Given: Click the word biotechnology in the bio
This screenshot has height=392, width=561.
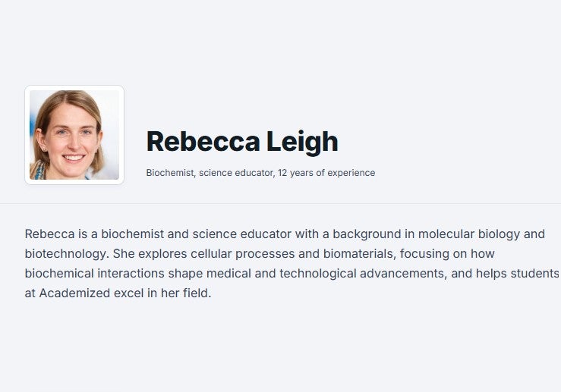Looking at the screenshot, I should click(65, 254).
